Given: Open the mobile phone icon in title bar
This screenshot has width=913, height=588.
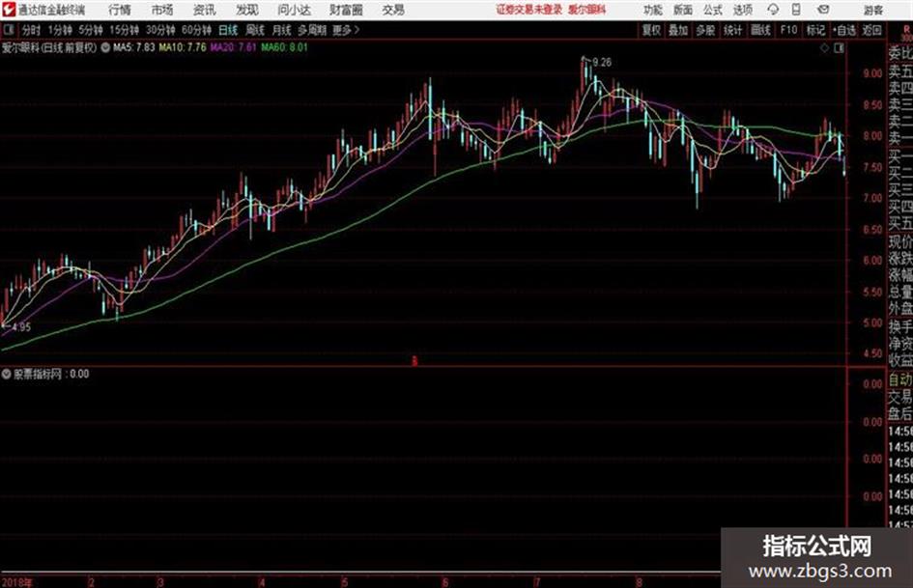Looking at the screenshot, I should (x=796, y=10).
